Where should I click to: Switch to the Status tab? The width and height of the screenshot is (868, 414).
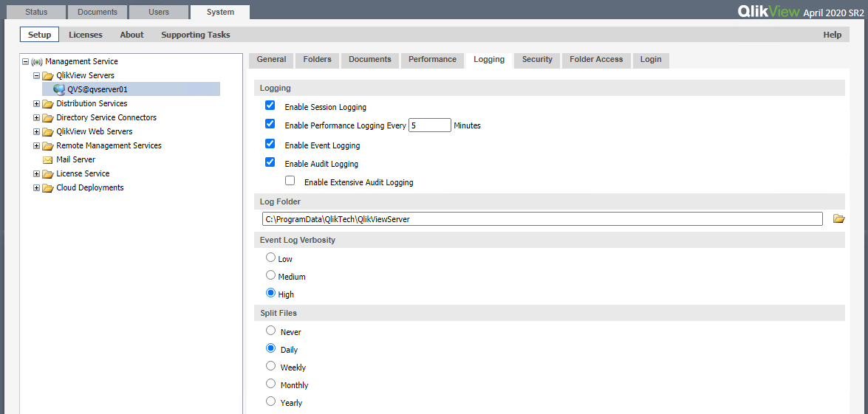tap(36, 12)
